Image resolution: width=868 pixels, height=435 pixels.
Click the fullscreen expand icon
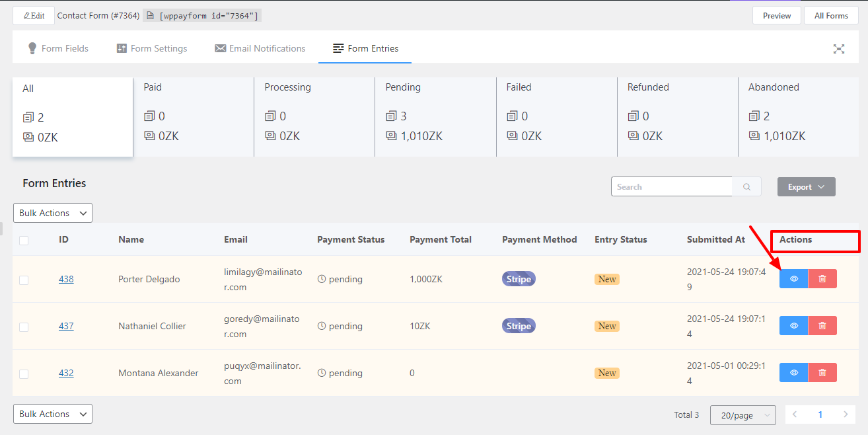coord(839,49)
